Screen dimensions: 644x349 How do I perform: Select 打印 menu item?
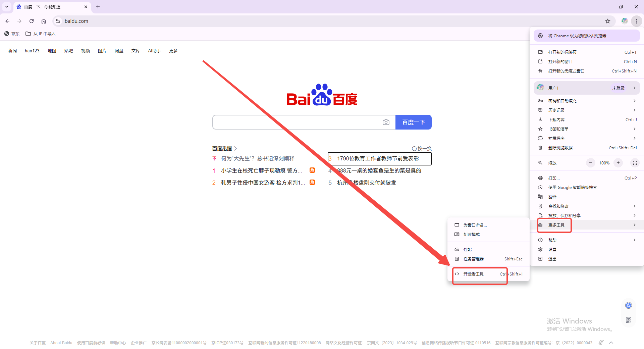click(587, 178)
